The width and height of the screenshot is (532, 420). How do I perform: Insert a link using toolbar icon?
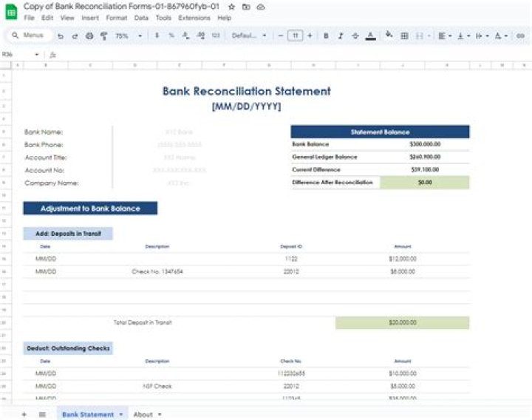(520, 35)
